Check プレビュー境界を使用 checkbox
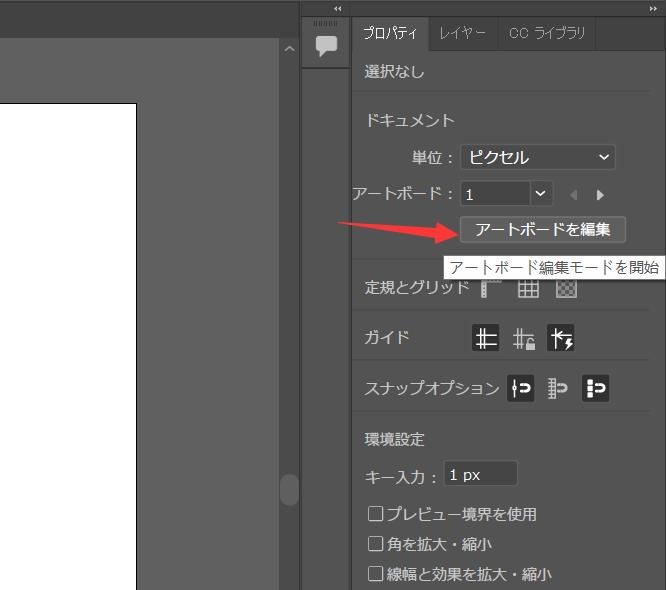Image resolution: width=666 pixels, height=590 pixels. [x=376, y=514]
